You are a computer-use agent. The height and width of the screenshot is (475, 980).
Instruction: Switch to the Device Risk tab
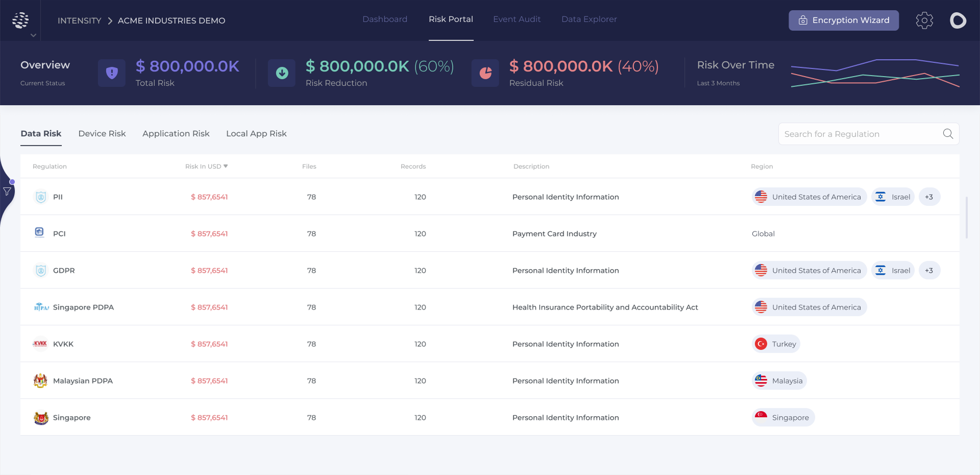click(x=102, y=134)
